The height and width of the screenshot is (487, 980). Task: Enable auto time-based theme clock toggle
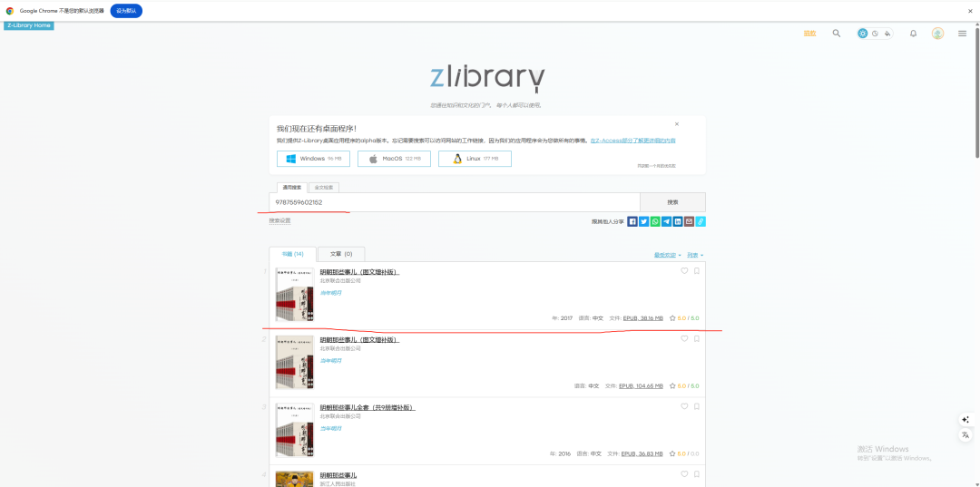click(875, 34)
